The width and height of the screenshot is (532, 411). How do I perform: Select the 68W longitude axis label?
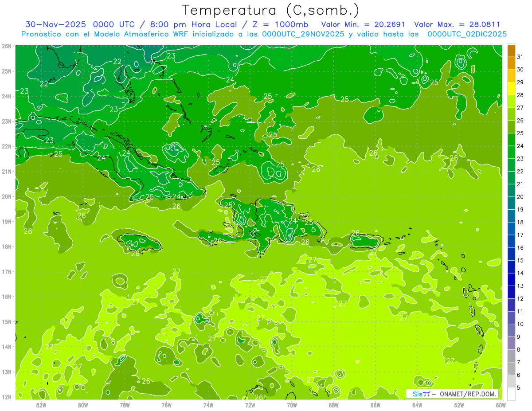333,405
